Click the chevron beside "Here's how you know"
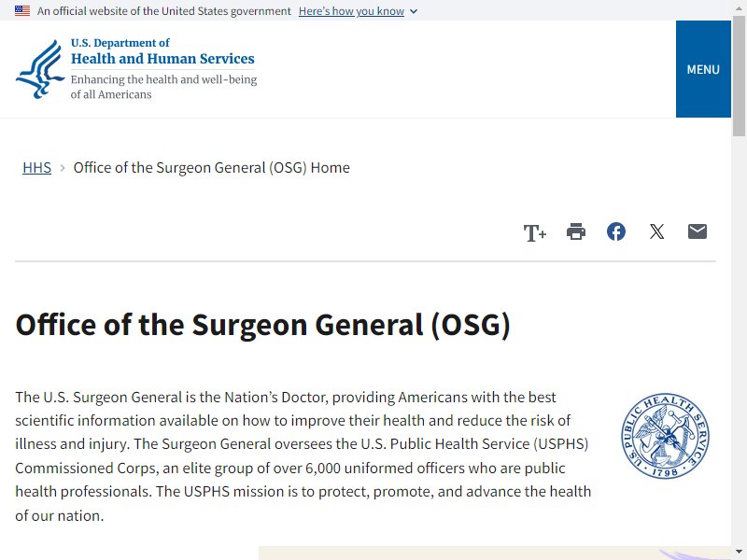Image resolution: width=747 pixels, height=560 pixels. pyautogui.click(x=414, y=11)
